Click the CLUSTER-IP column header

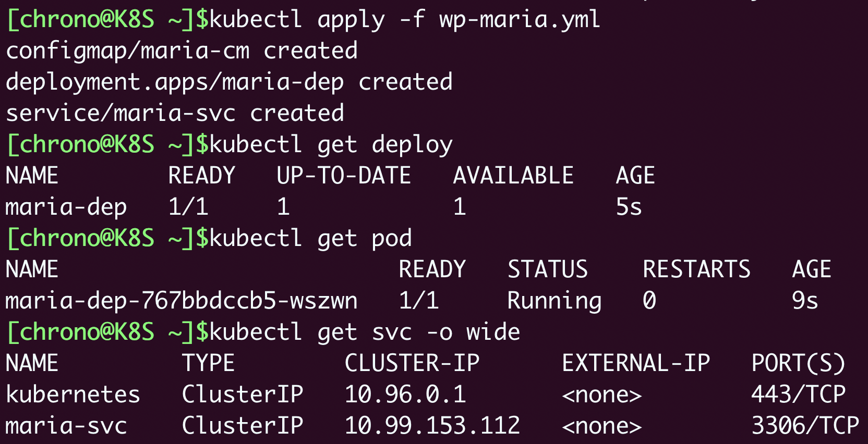412,364
